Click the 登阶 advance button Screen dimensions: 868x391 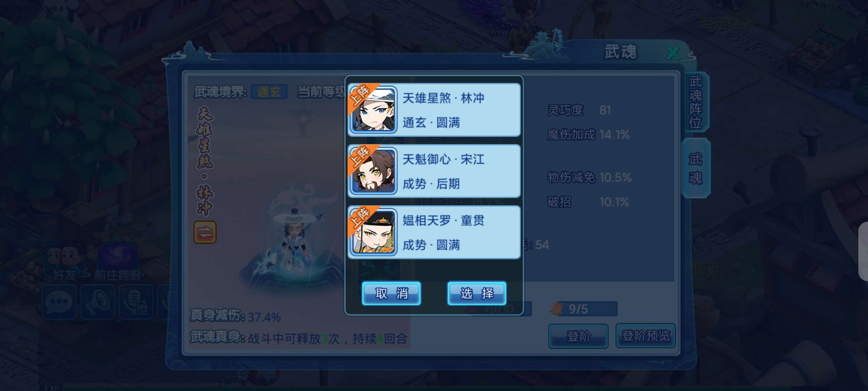578,336
